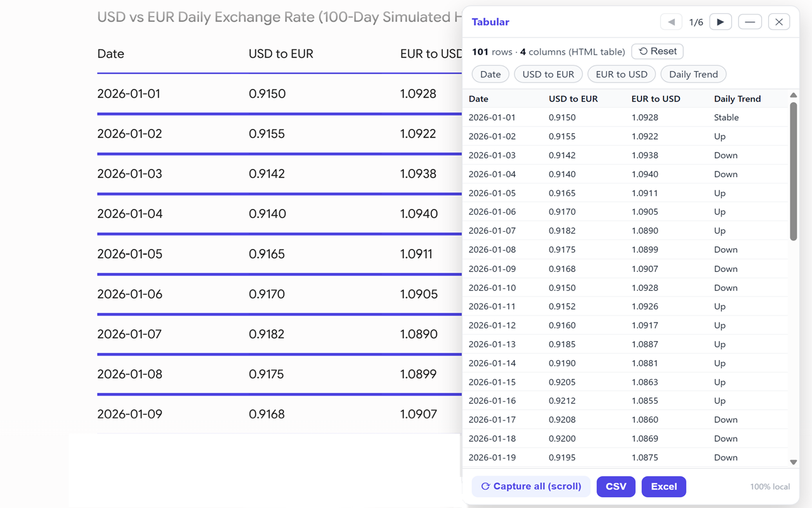Click 2026-01-01 in webpage table
Image resolution: width=812 pixels, height=508 pixels.
coord(129,94)
